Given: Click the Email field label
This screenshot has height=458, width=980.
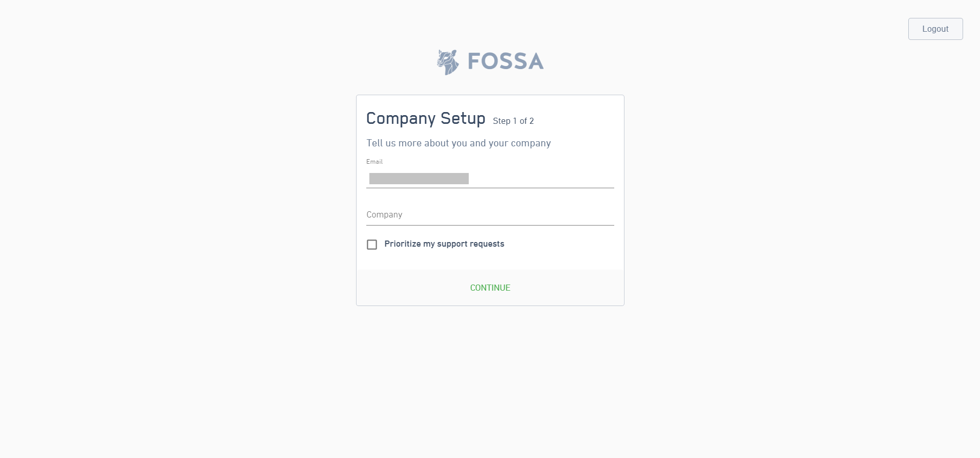Looking at the screenshot, I should click(374, 162).
